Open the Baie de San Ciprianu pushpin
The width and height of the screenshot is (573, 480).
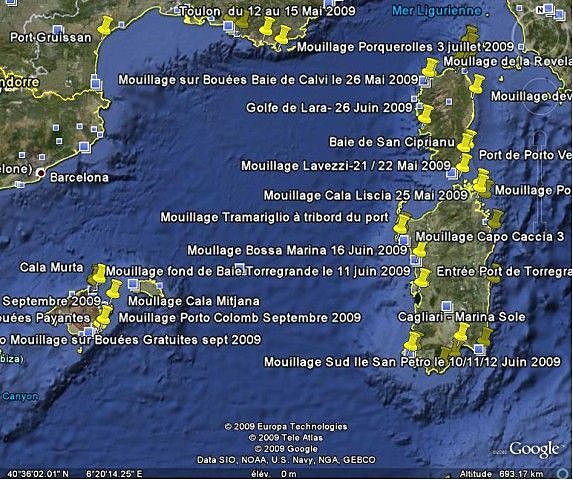467,141
